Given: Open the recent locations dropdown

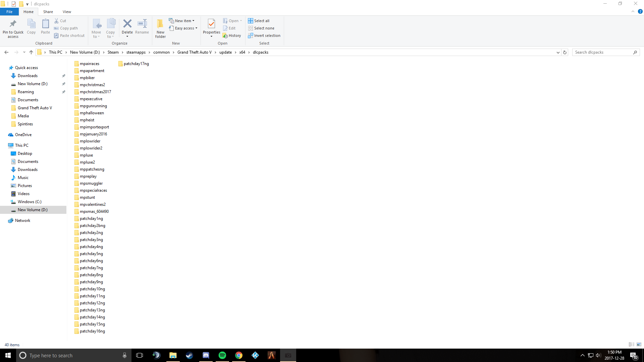Looking at the screenshot, I should pyautogui.click(x=24, y=52).
